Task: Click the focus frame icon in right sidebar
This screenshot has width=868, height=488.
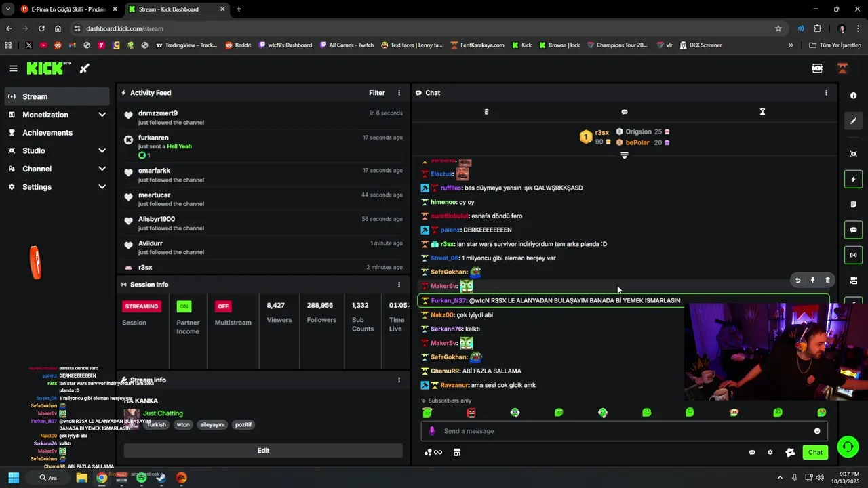Action: 853,154
